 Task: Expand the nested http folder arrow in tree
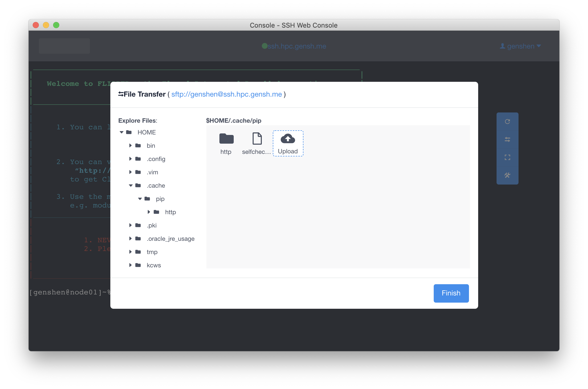coord(149,212)
